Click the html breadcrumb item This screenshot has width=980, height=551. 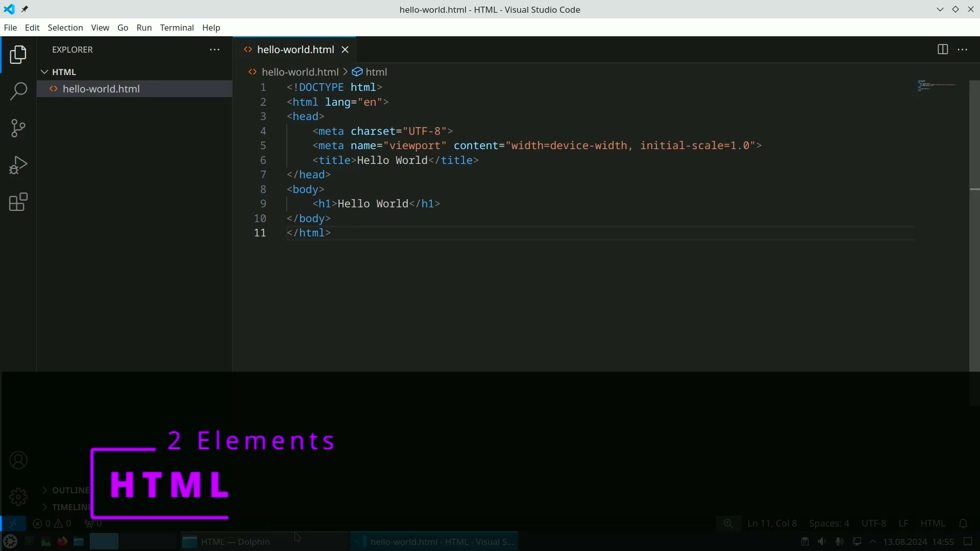(376, 72)
